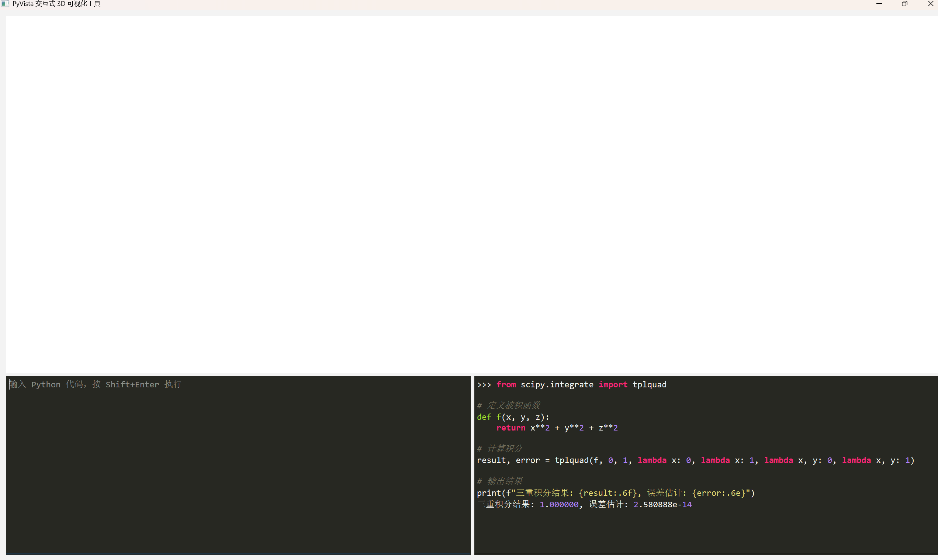Click the >>> prompt in output console
This screenshot has height=560, width=938.
pos(484,384)
